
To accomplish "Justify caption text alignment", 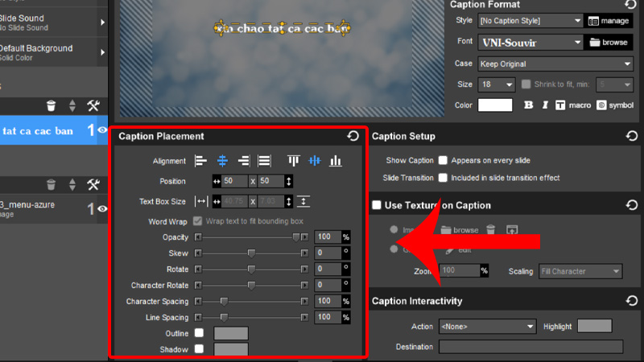I will (x=264, y=161).
